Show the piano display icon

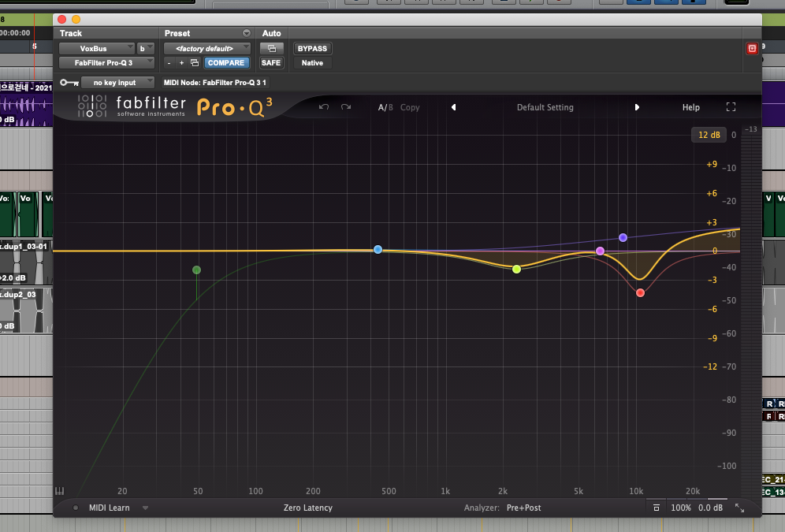60,491
